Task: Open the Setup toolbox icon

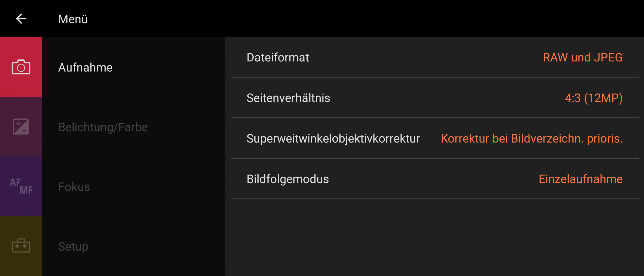Action: click(21, 246)
